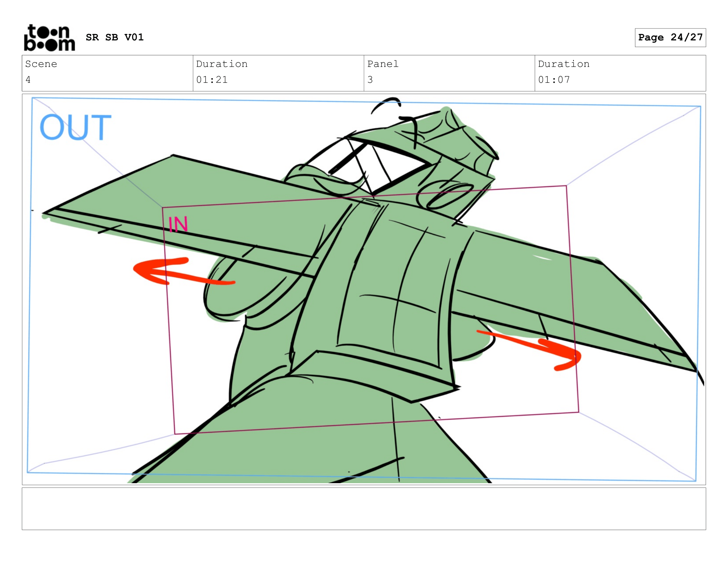The height and width of the screenshot is (563, 728).
Task: Click the pilot's round head shape
Action: pyautogui.click(x=445, y=195)
